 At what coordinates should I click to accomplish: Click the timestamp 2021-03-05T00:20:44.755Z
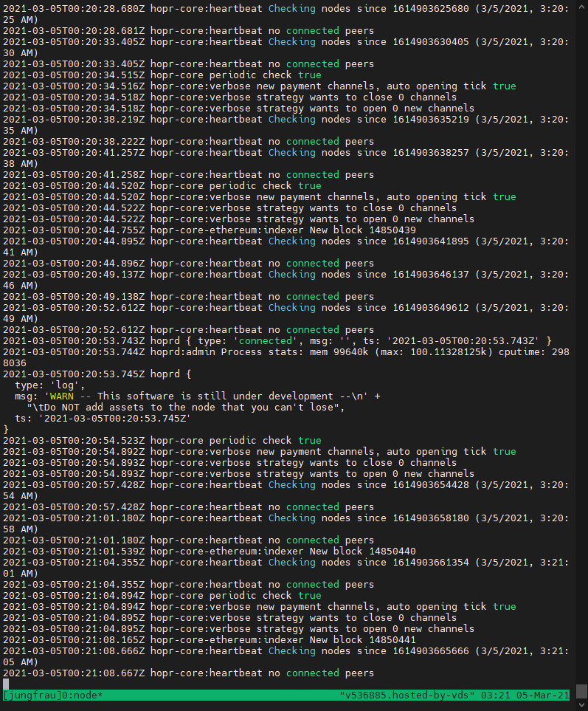tap(74, 230)
